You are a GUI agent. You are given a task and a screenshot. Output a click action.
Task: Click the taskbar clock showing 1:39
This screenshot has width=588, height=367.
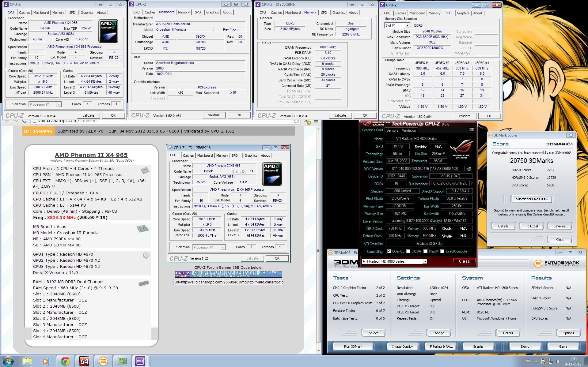573,361
